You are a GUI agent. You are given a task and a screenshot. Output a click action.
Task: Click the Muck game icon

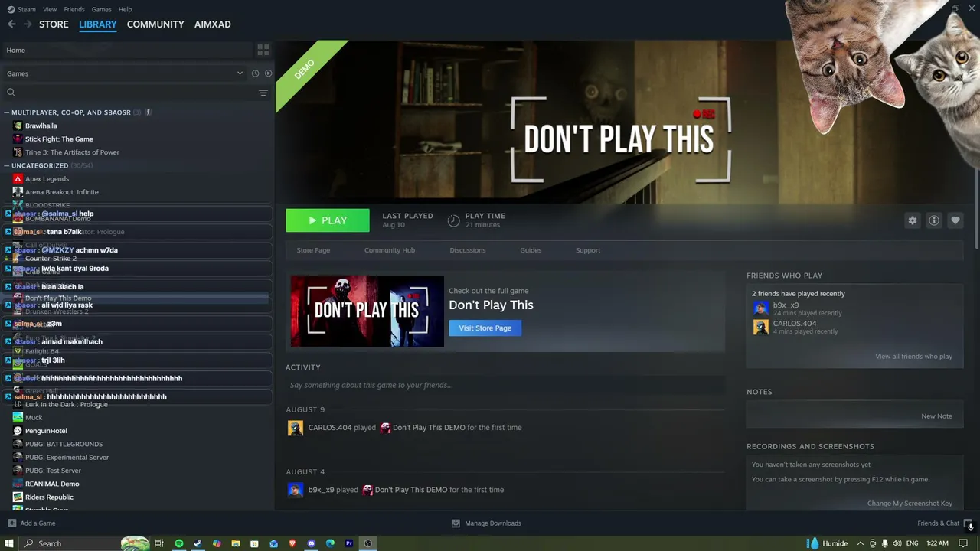point(18,418)
